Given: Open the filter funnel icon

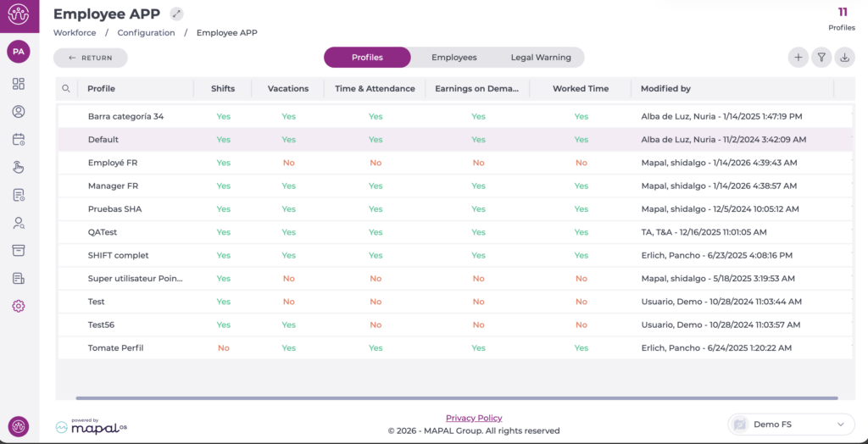Looking at the screenshot, I should (x=821, y=58).
